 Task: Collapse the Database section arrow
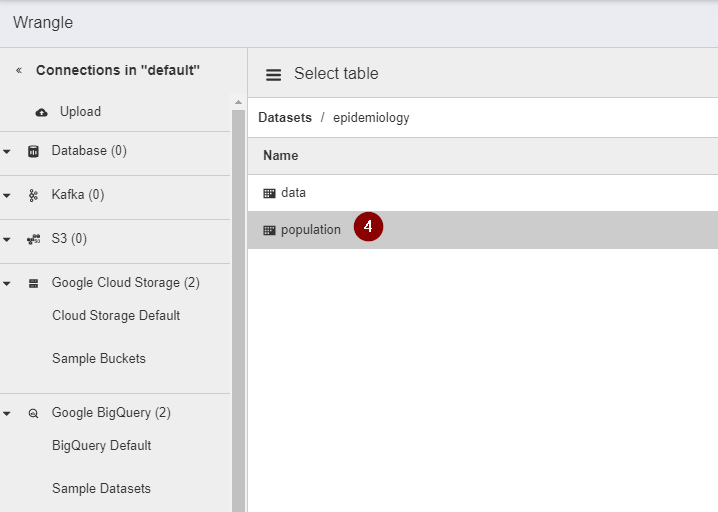7,152
